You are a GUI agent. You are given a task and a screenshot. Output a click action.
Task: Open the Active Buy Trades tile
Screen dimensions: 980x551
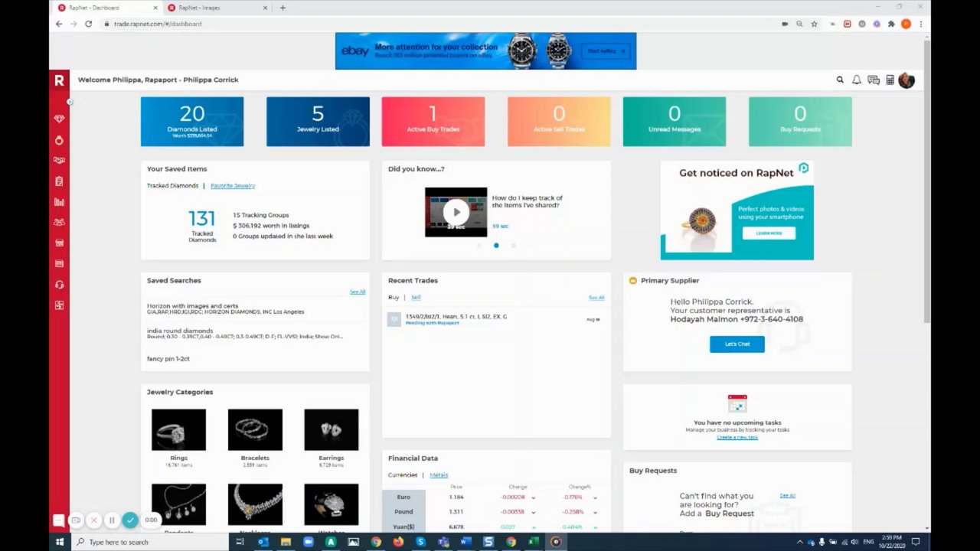click(433, 121)
